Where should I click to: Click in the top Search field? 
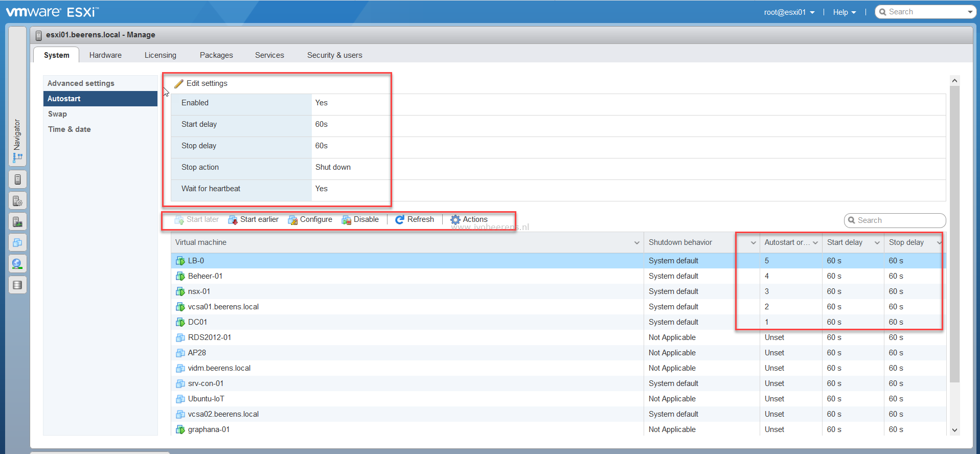(x=925, y=12)
